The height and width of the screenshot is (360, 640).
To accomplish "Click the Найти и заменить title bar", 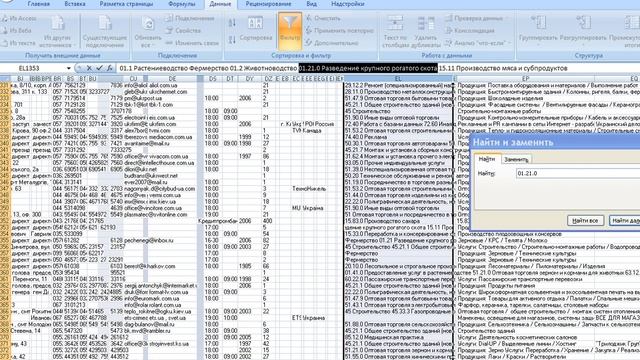I will (x=555, y=142).
